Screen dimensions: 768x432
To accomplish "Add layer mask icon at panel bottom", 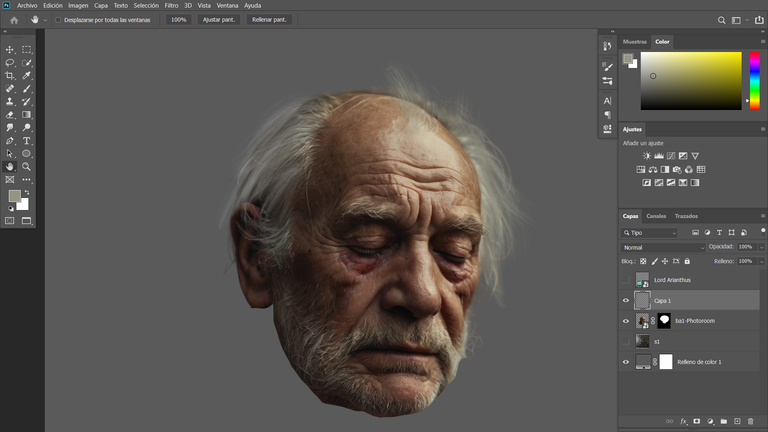I will pyautogui.click(x=696, y=421).
